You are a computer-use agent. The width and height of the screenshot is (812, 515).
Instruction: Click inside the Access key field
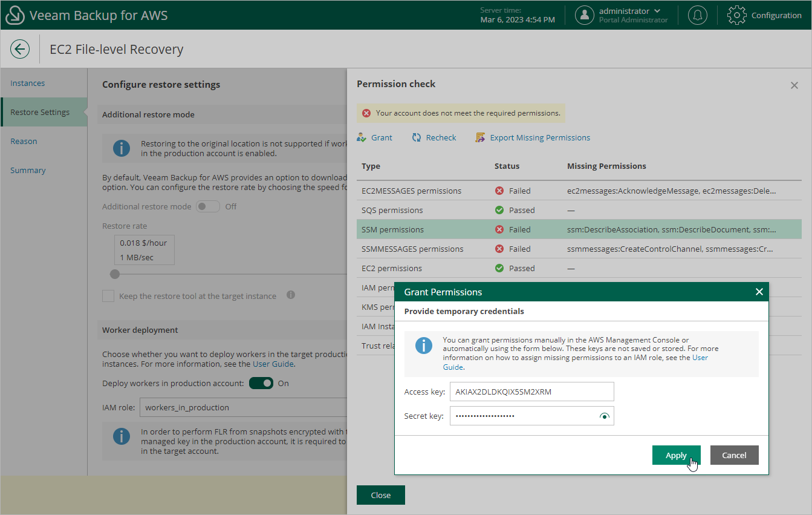click(531, 392)
